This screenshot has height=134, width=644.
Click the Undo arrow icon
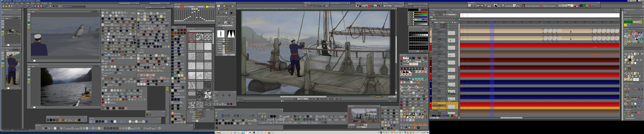click(x=16, y=6)
